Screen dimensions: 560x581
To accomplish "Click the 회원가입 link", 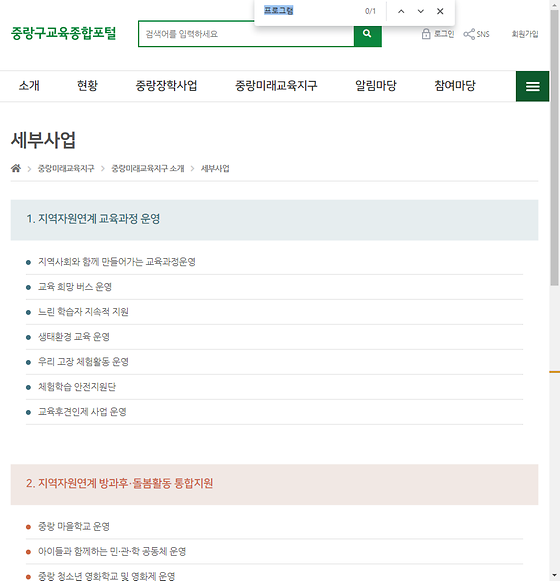I will tap(525, 34).
